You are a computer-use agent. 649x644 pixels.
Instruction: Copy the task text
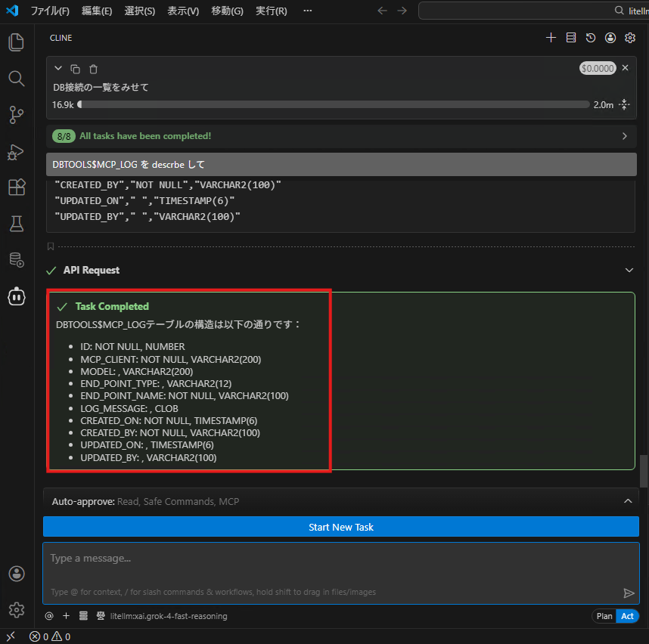(x=75, y=69)
